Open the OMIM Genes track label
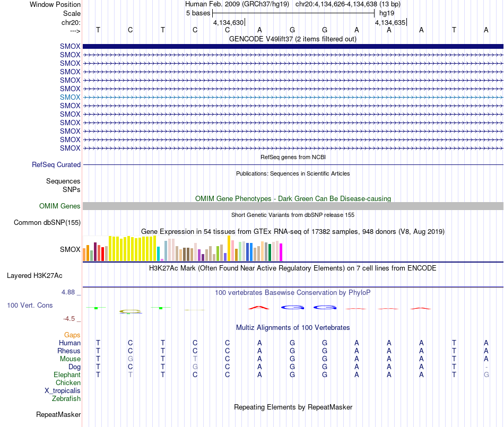This screenshot has height=427, width=504. (60, 206)
